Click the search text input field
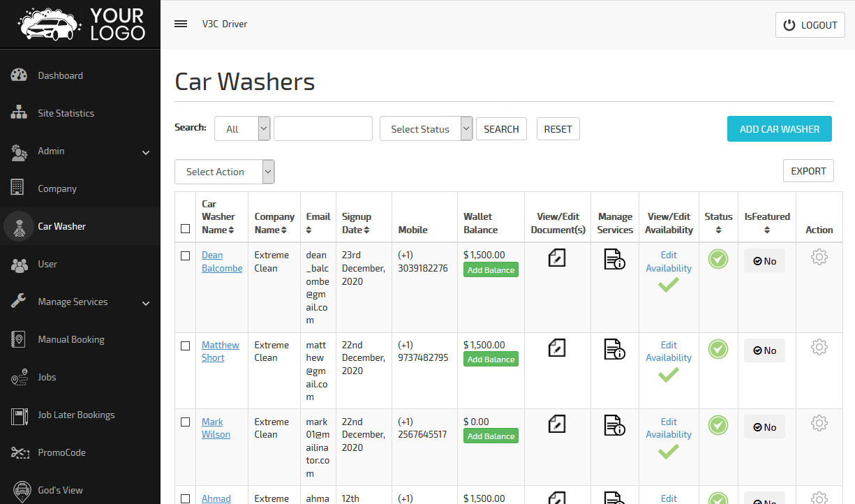Image resolution: width=855 pixels, height=504 pixels. (322, 128)
